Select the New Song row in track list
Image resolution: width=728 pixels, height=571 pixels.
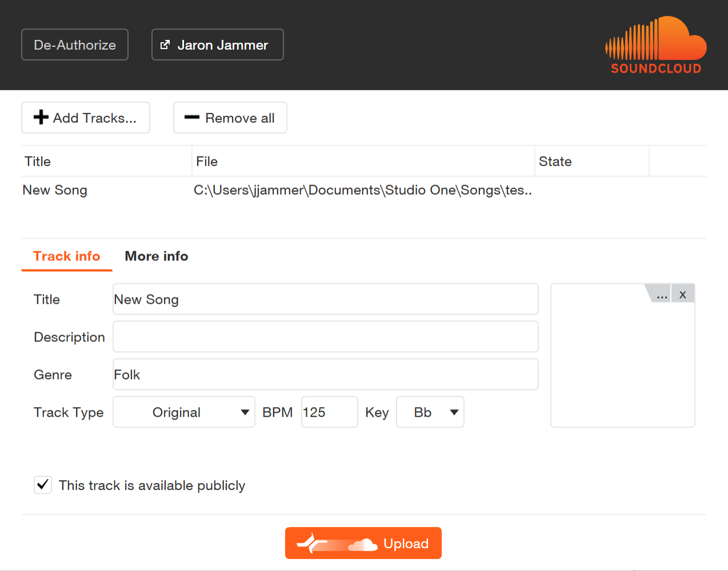364,190
